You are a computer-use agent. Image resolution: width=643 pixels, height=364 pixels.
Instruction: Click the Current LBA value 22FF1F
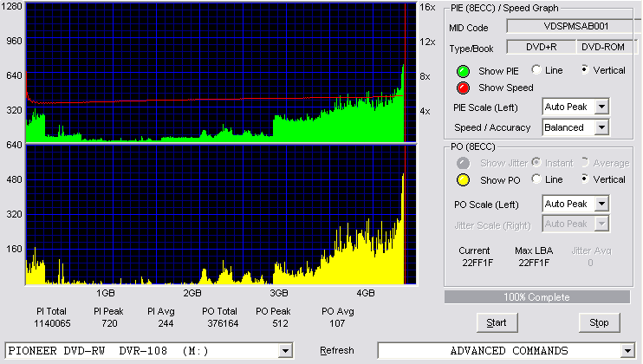pos(477,263)
